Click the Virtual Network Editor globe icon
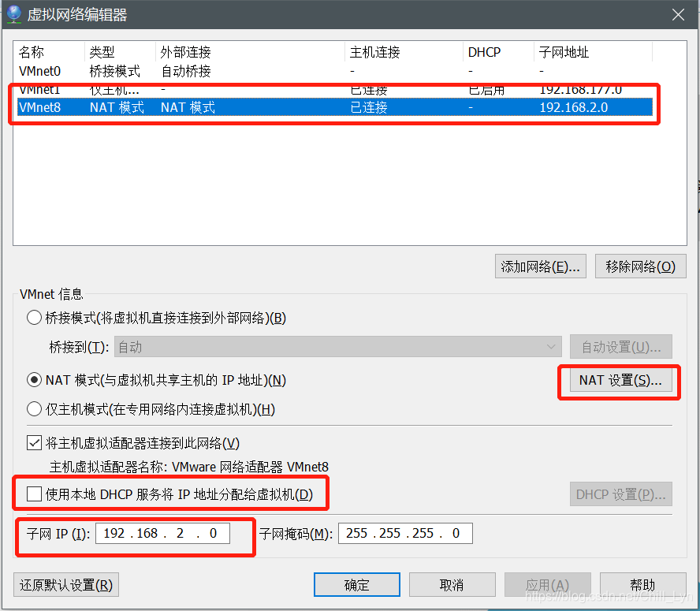This screenshot has height=611, width=700. coord(14,14)
